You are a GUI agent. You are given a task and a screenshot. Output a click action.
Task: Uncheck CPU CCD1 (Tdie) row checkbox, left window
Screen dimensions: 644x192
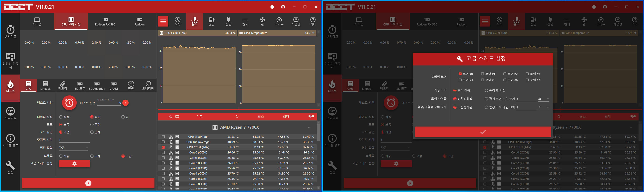click(163, 147)
